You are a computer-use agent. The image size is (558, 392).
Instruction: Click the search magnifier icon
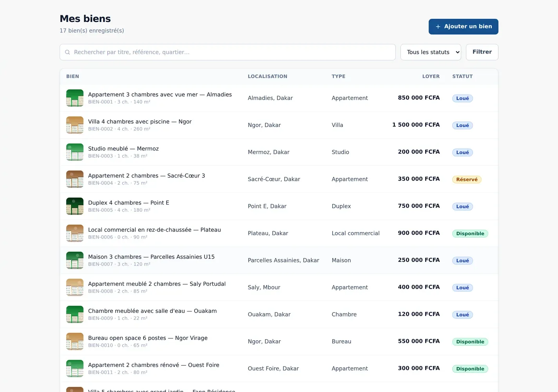click(x=67, y=52)
